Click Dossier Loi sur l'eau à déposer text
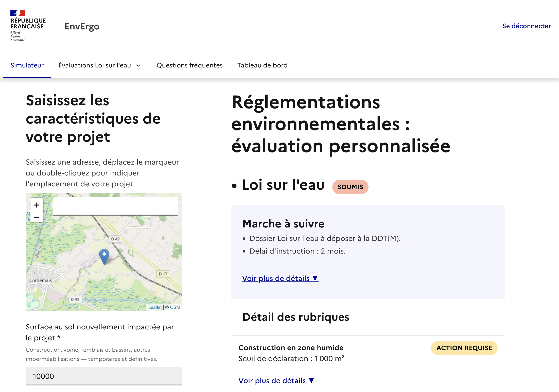Screen dimensions: 559x392 point(325,238)
